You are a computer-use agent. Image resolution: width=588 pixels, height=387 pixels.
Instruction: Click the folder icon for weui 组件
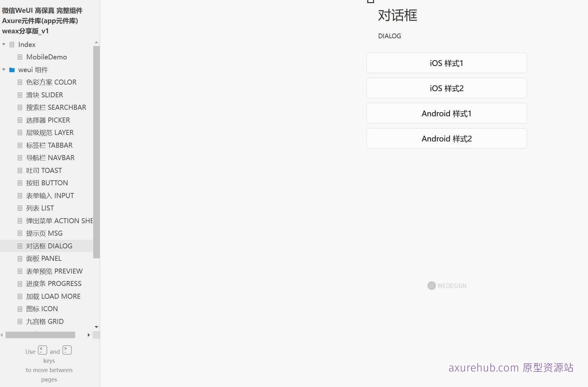tap(12, 70)
